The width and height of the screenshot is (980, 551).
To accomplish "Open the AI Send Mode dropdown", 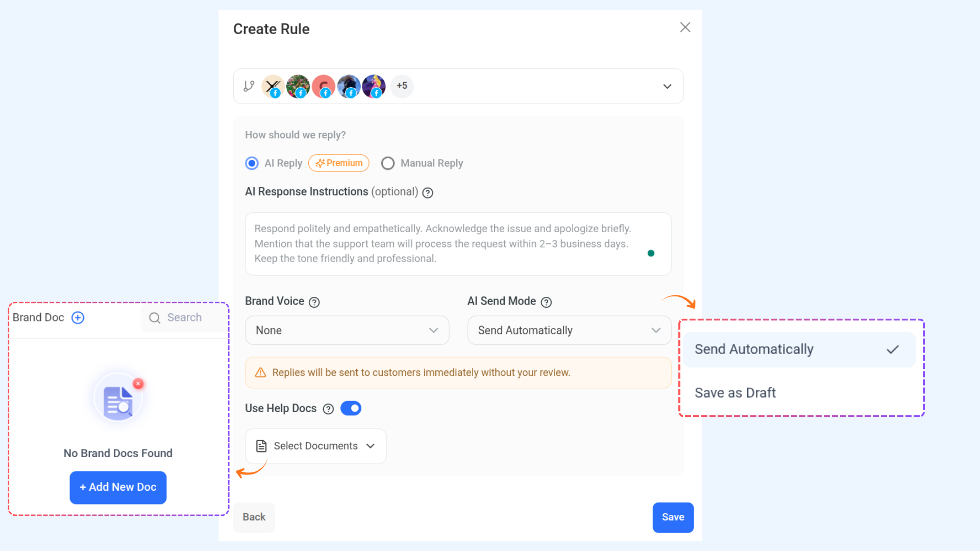I will [570, 330].
